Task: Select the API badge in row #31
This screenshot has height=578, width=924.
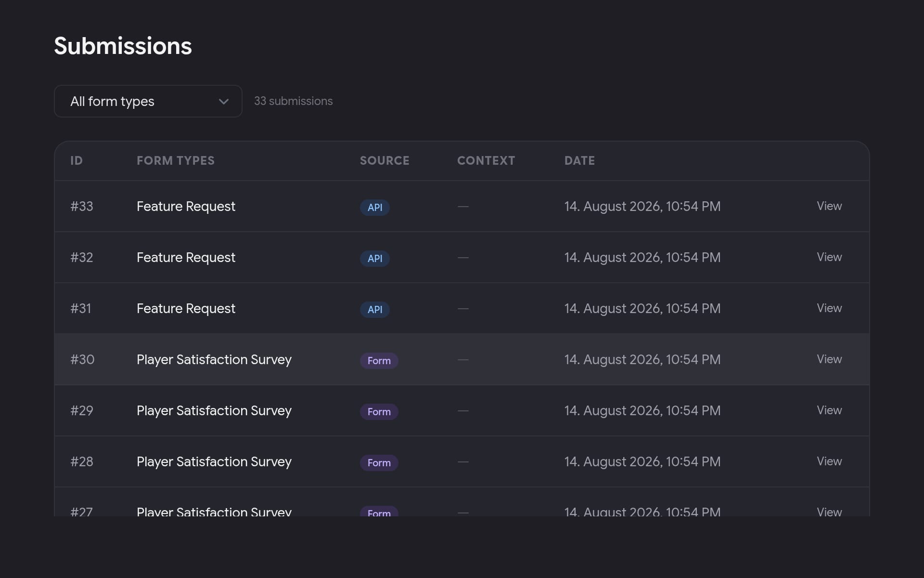Action: tap(375, 310)
